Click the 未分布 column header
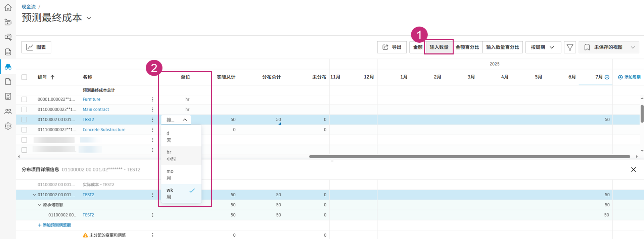The width and height of the screenshot is (644, 239). (319, 77)
